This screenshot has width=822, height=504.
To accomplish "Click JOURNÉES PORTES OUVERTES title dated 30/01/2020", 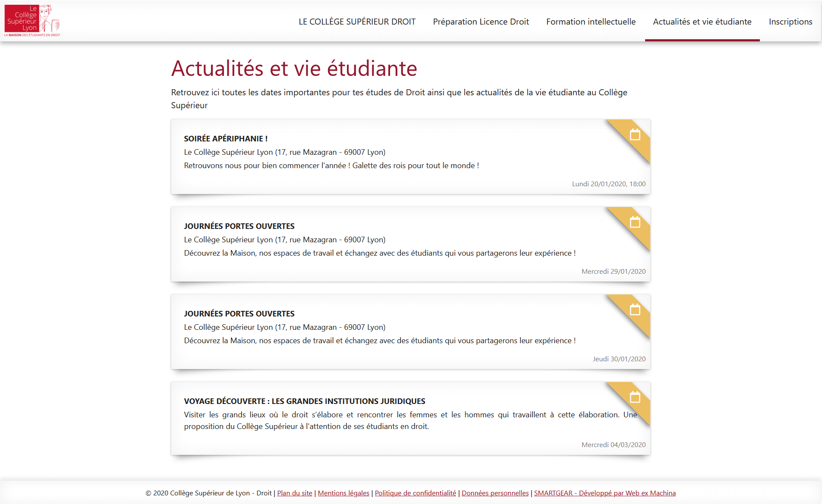I will pyautogui.click(x=239, y=313).
